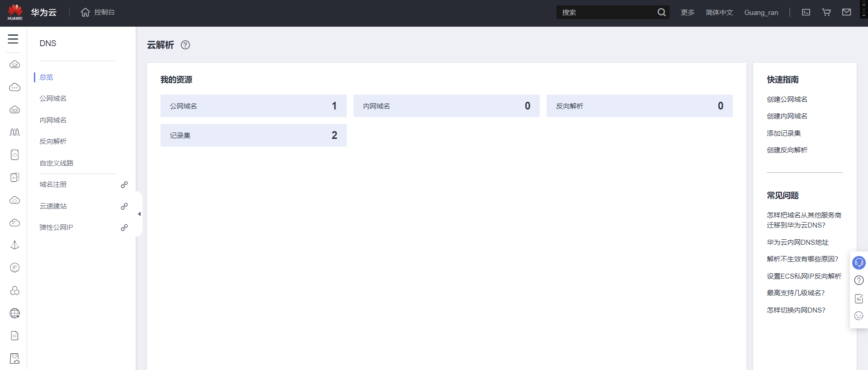Screen dimensions: 868x370
Task: Open the 内网域名 resource card
Action: pyautogui.click(x=447, y=106)
